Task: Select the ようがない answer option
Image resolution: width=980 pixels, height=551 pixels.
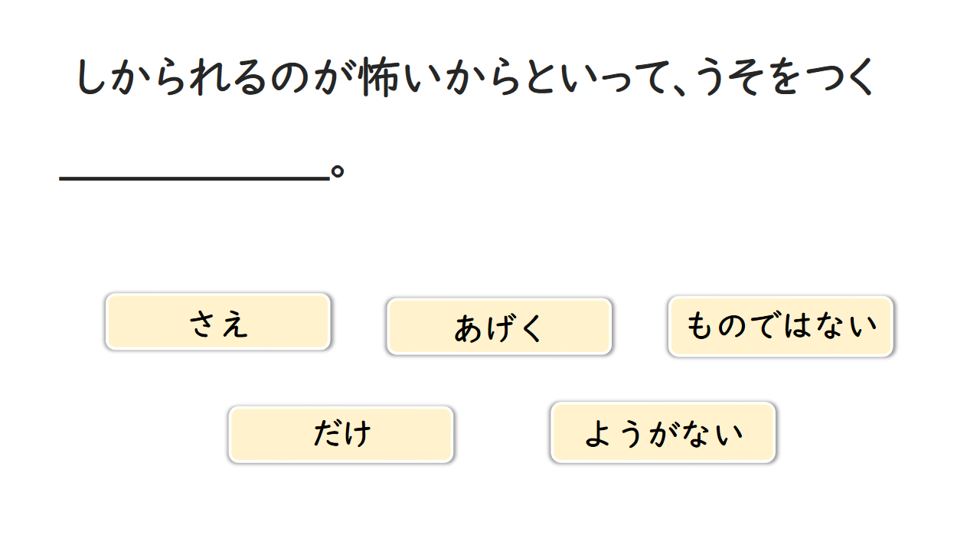Action: tap(663, 432)
